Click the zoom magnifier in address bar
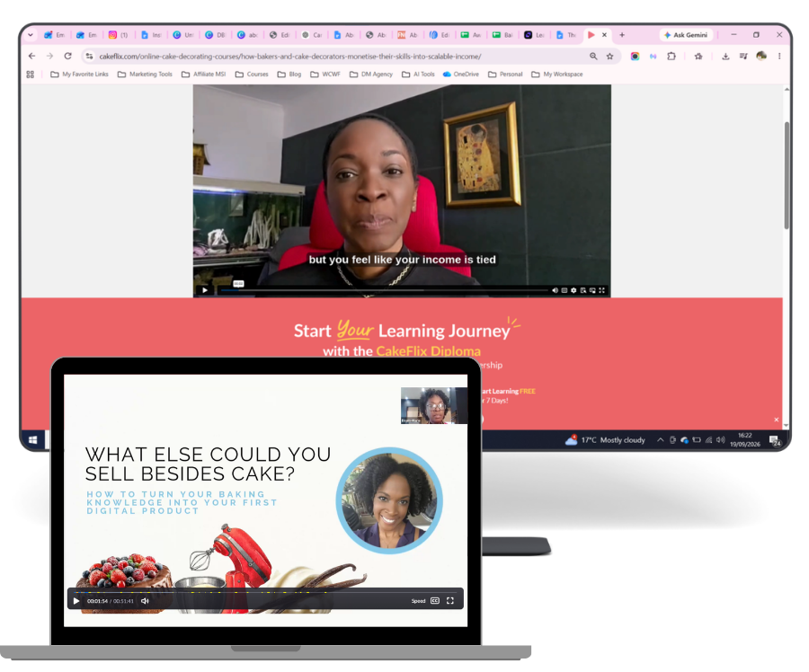The height and width of the screenshot is (672, 809). click(593, 56)
